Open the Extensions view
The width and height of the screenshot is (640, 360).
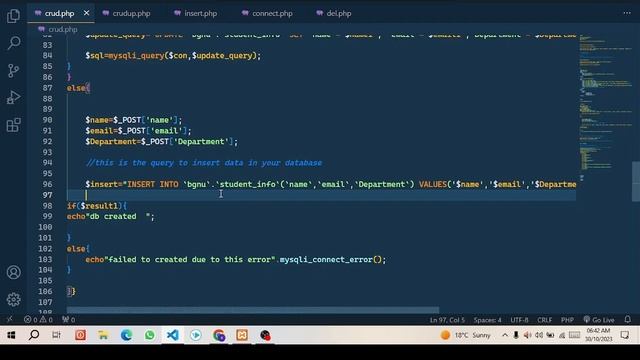click(x=13, y=125)
